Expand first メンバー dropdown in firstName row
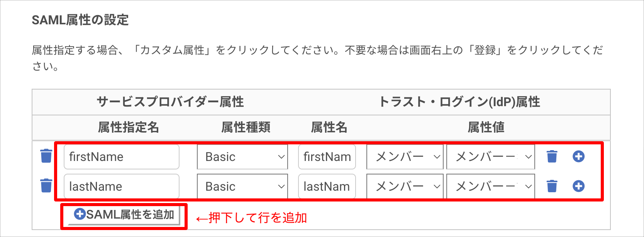This screenshot has height=237, width=644. tap(405, 157)
